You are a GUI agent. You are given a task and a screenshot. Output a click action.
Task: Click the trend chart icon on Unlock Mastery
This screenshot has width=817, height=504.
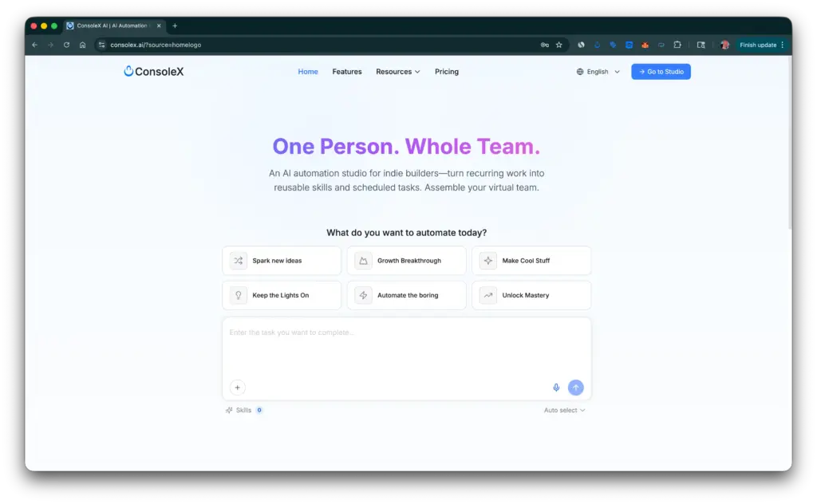[x=487, y=295]
